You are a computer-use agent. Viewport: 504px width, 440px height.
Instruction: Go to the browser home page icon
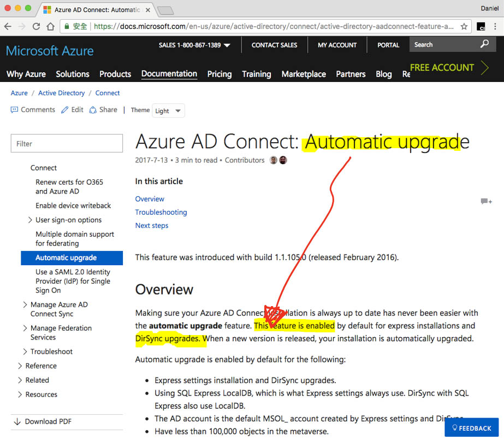pos(50,26)
